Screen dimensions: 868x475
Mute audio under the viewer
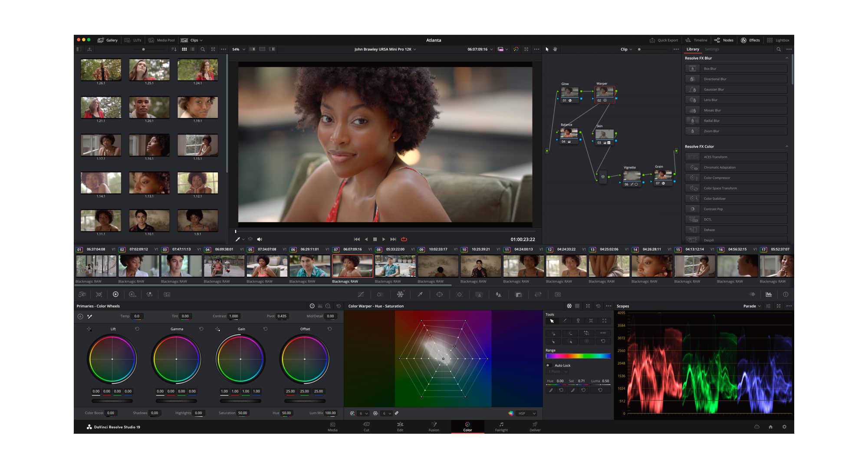tap(260, 239)
